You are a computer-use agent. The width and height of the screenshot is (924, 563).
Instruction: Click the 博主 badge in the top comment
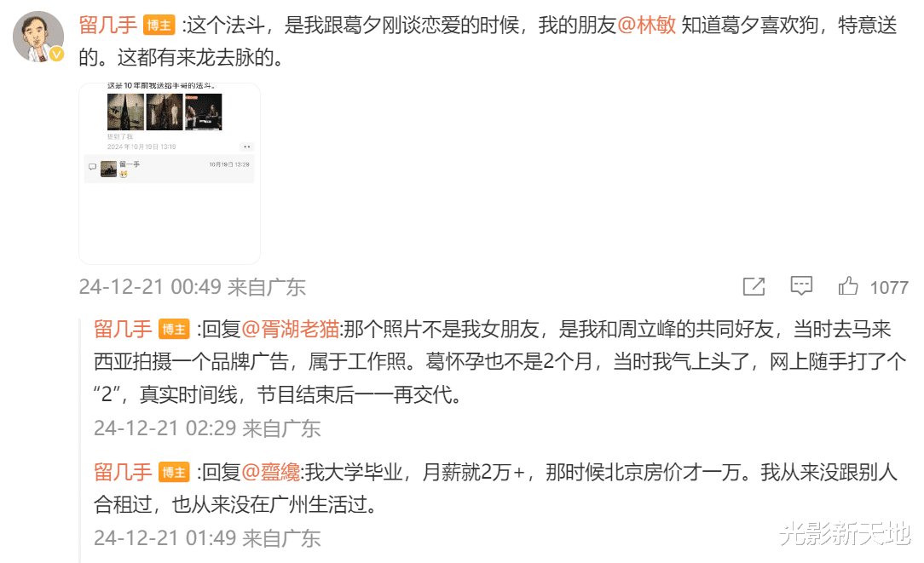(159, 26)
